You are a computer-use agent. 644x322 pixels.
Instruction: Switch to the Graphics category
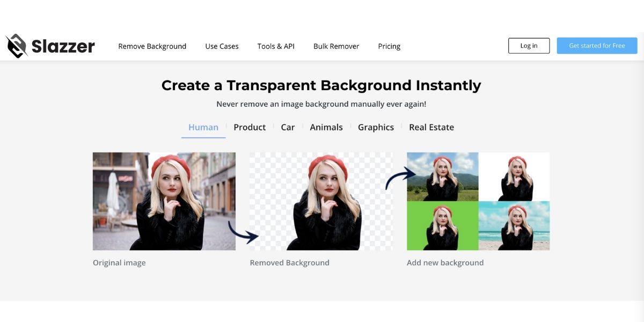pyautogui.click(x=376, y=127)
